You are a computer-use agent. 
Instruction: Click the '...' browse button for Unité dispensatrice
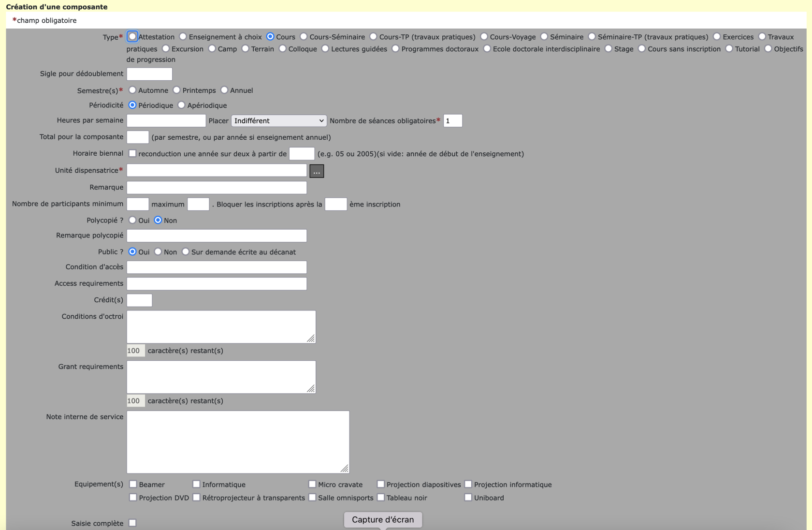pos(317,171)
